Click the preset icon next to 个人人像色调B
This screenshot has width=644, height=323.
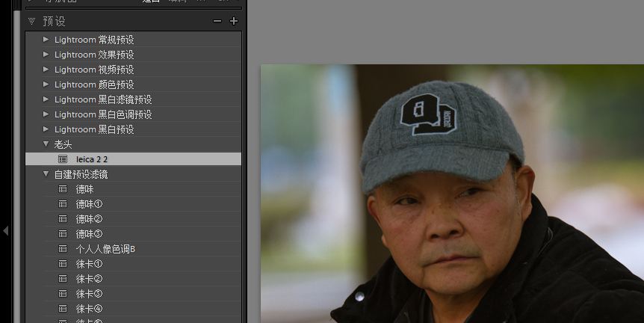(x=63, y=249)
